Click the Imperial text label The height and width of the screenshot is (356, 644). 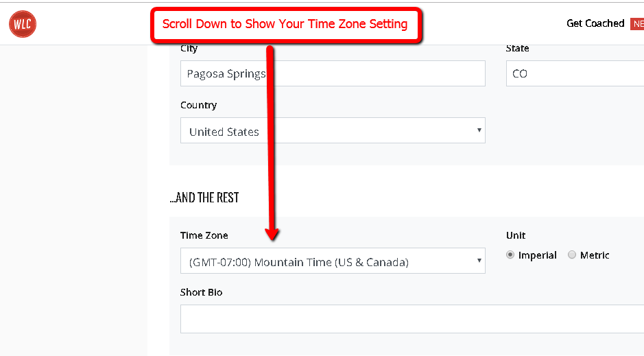click(x=537, y=255)
